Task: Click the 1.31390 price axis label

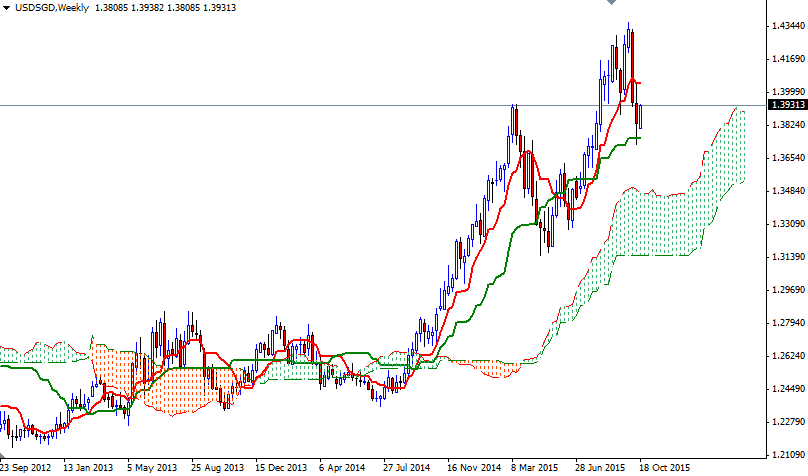Action: click(787, 257)
